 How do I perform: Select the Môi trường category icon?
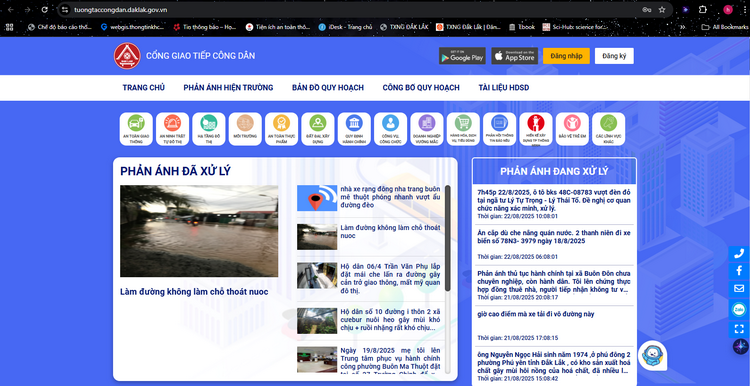click(245, 129)
